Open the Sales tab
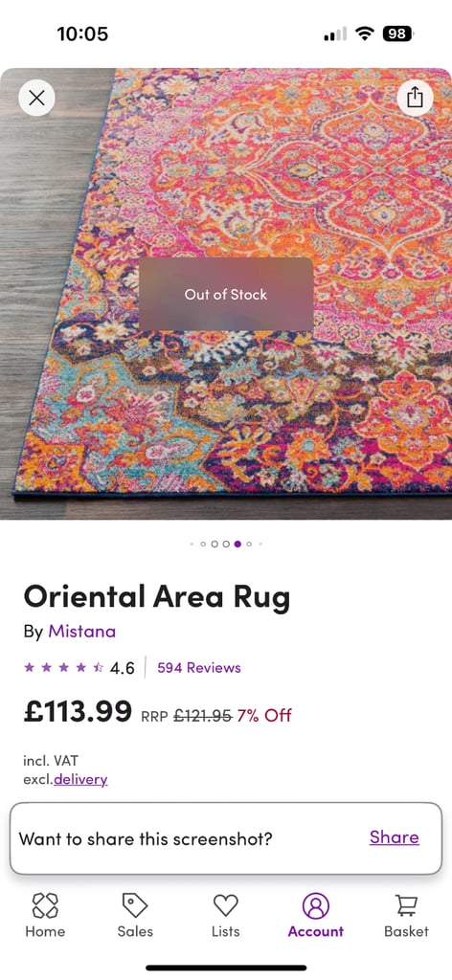Viewport: 452px width, 980px height. (135, 915)
